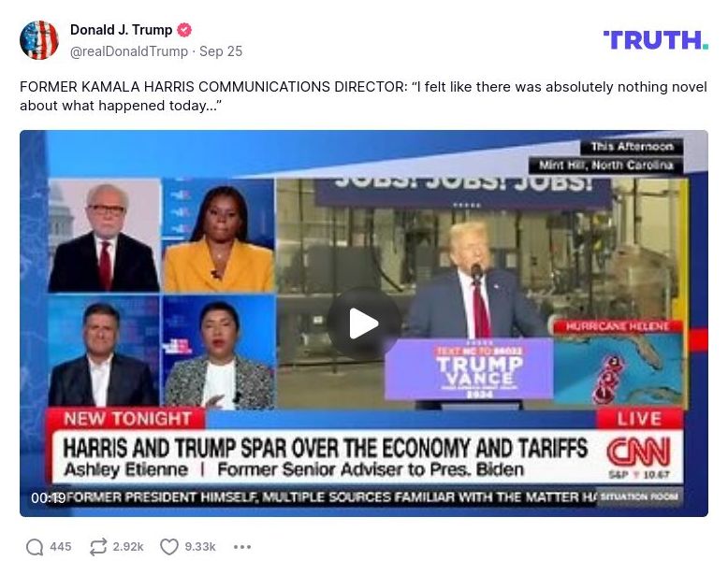Open Donald J. Trump's profile avatar
Screen dimensions: 728x575
(39, 40)
